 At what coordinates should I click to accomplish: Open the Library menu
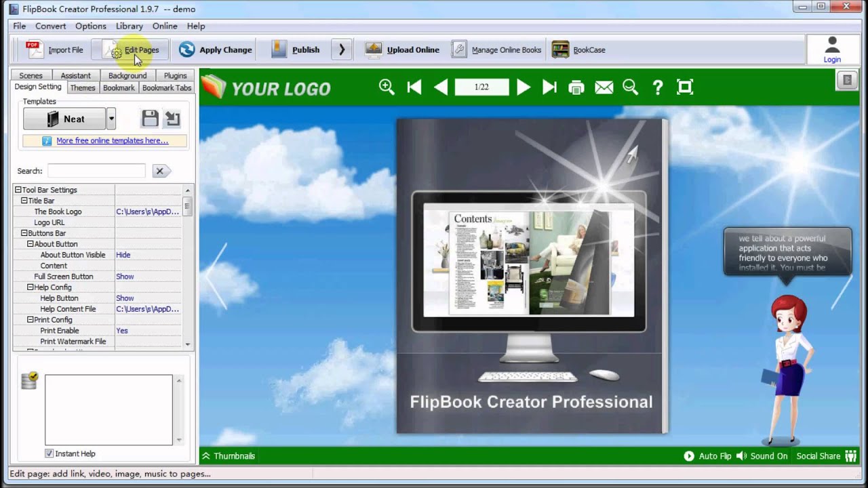tap(129, 26)
